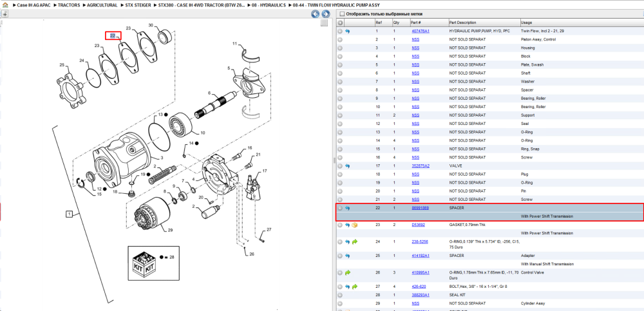The image size is (644, 311).
Task: Open part number 410995A1
Action: pyautogui.click(x=421, y=272)
